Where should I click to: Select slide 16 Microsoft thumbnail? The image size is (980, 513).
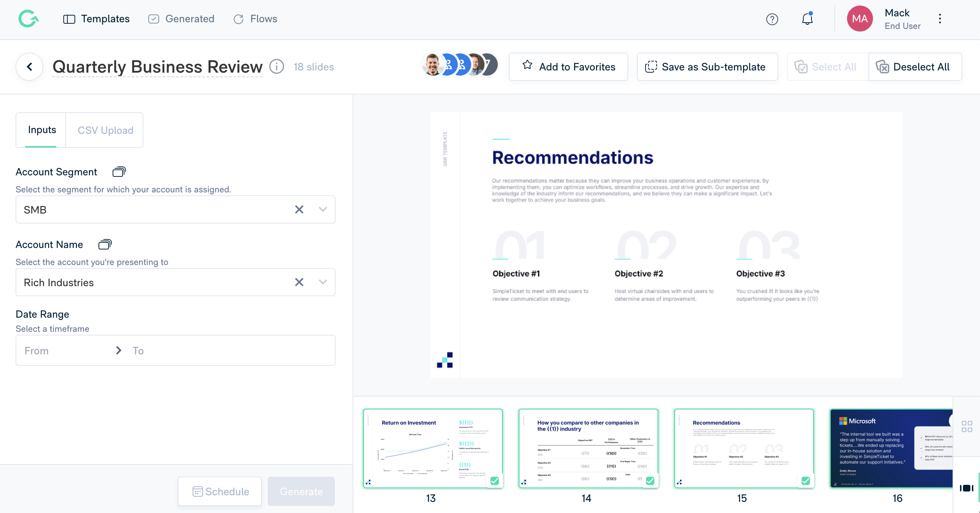[891, 448]
